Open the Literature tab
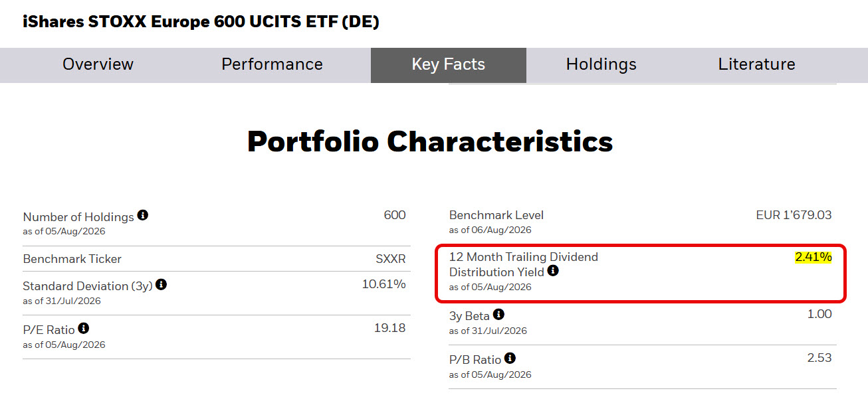This screenshot has height=409, width=868. (x=756, y=64)
